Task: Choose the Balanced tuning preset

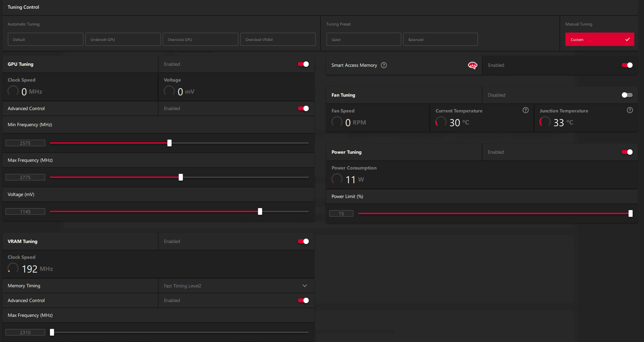Action: pyautogui.click(x=441, y=39)
